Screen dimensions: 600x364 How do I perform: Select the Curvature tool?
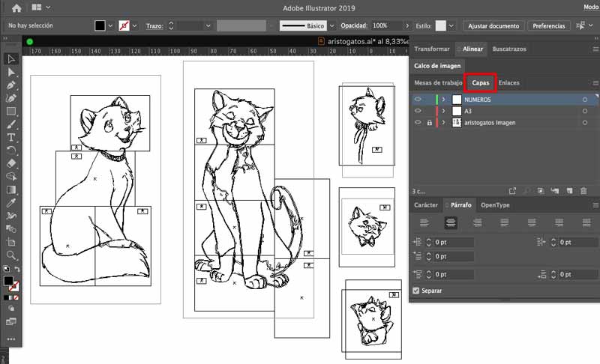11,98
